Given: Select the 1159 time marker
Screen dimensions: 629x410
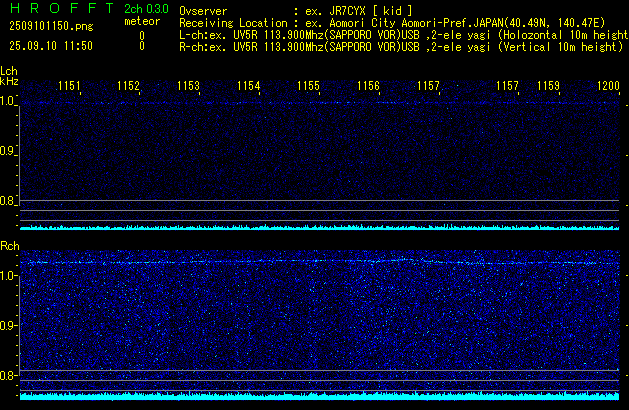Looking at the screenshot, I should pyautogui.click(x=548, y=86).
